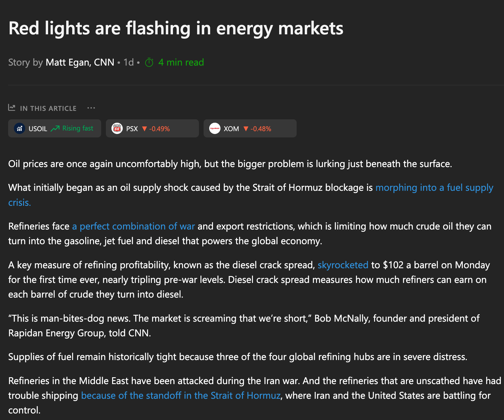The width and height of the screenshot is (504, 420).
Task: Open the author link Matt Egan, CNN
Action: coord(80,62)
